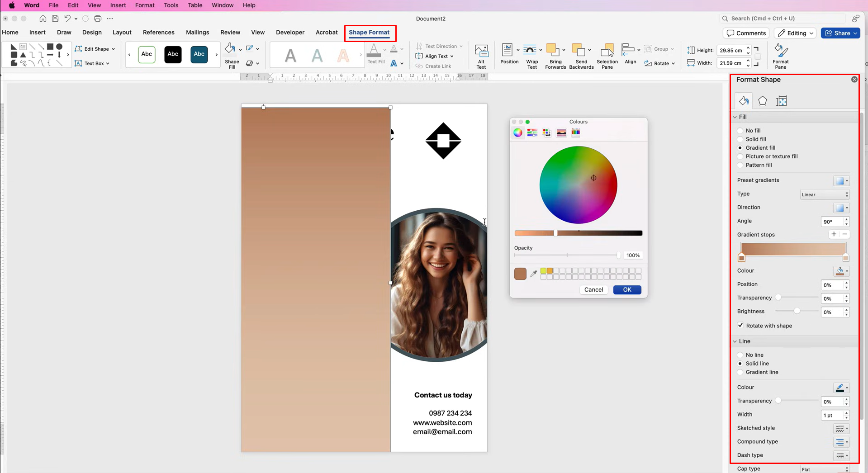Image resolution: width=868 pixels, height=473 pixels.
Task: Select the No line option
Action: [740, 355]
